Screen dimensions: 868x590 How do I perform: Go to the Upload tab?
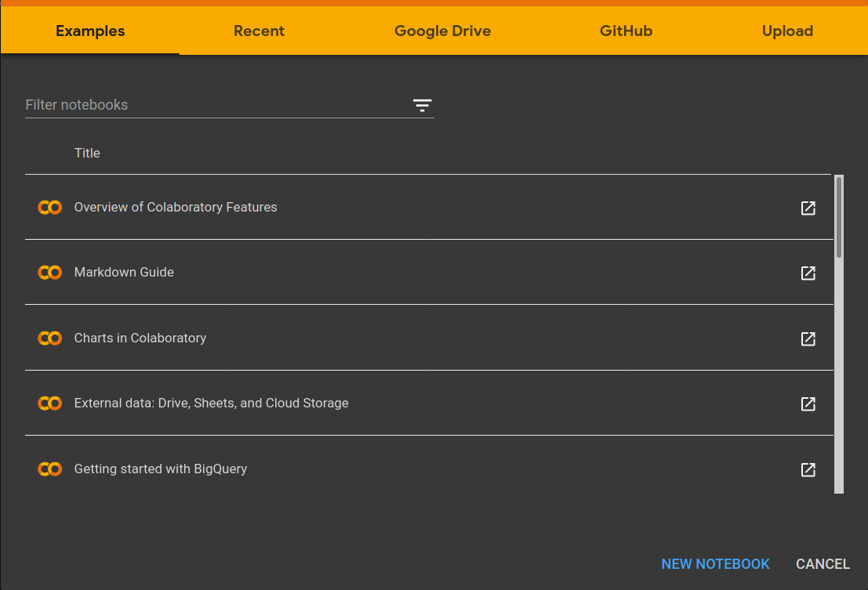point(787,31)
